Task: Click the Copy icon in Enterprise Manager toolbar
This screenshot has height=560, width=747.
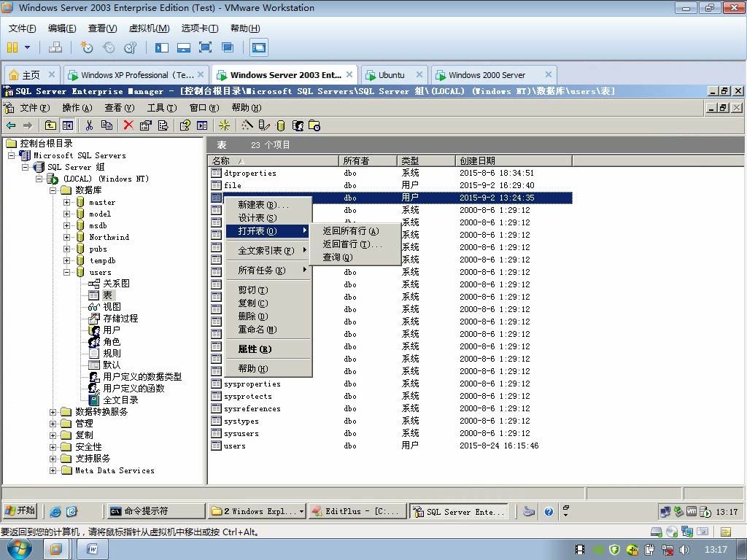Action: tap(107, 125)
